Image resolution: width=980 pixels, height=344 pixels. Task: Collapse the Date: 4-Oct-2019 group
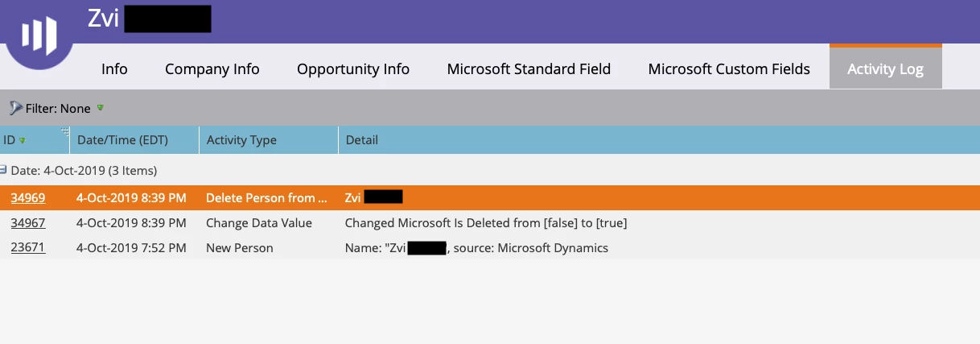tap(3, 171)
